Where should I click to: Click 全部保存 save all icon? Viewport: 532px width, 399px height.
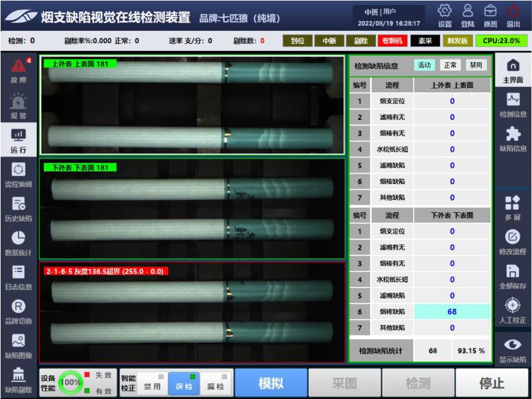point(512,276)
